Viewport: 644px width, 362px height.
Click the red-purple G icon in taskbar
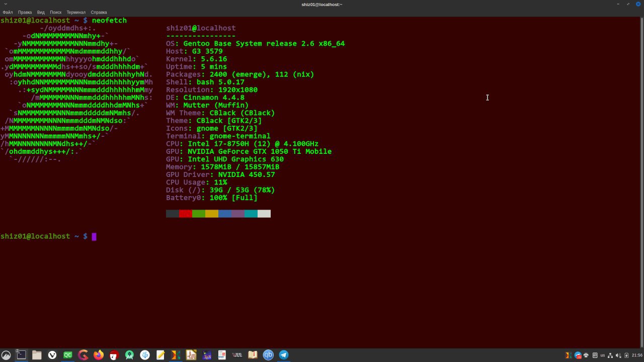[83, 355]
